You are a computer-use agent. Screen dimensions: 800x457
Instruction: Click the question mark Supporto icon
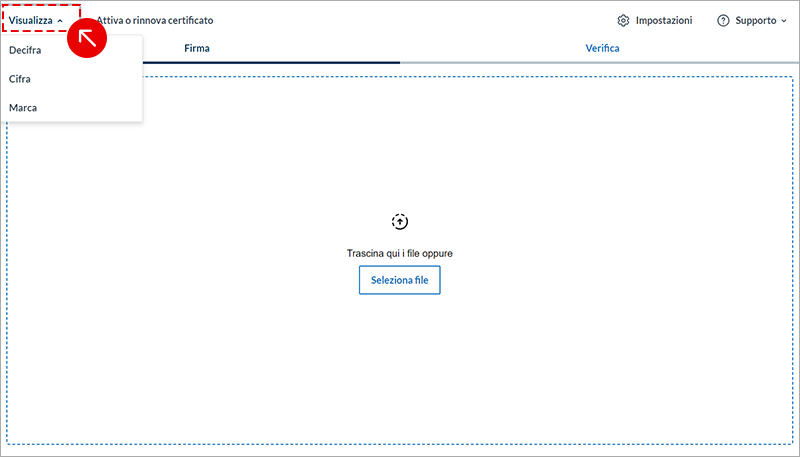[x=723, y=20]
